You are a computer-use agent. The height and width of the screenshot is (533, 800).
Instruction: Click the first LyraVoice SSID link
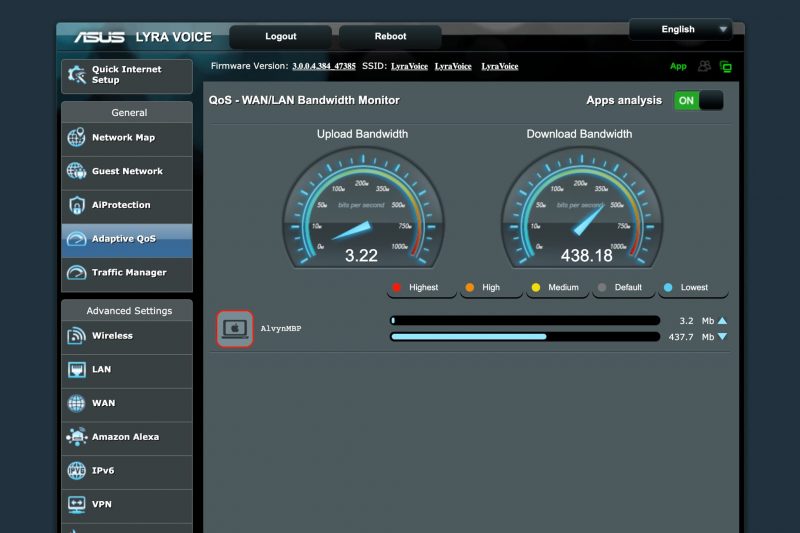[409, 66]
